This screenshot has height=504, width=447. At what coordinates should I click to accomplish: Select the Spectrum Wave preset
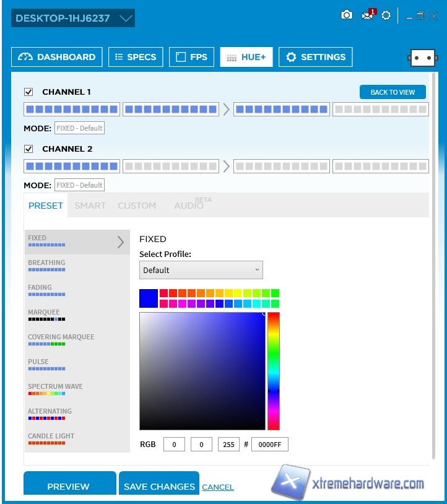tap(55, 389)
